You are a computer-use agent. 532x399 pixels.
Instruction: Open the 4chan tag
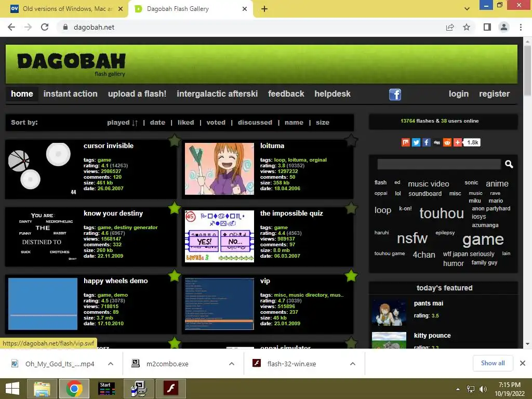click(424, 255)
